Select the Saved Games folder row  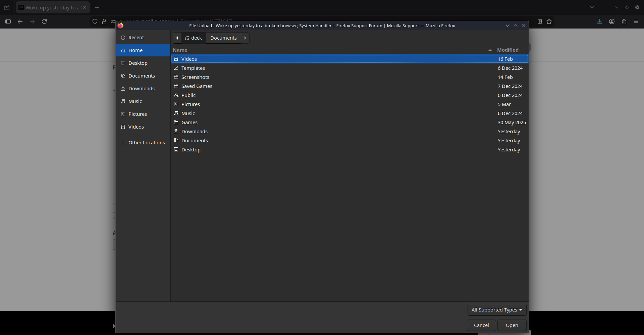pyautogui.click(x=197, y=86)
